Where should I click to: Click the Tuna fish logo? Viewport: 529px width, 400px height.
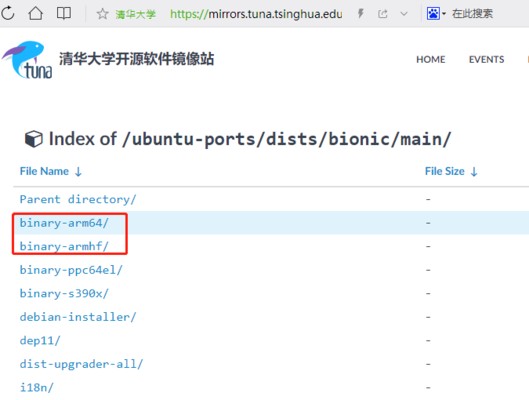point(27,60)
